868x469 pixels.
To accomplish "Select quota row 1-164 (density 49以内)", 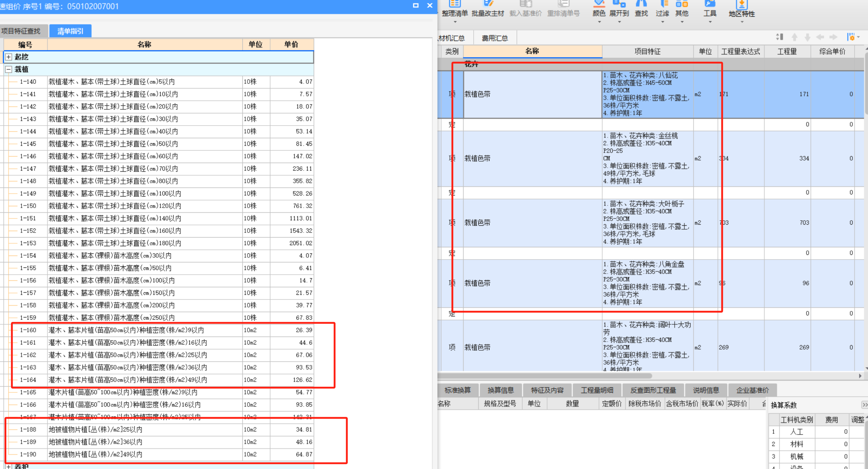I will click(158, 380).
